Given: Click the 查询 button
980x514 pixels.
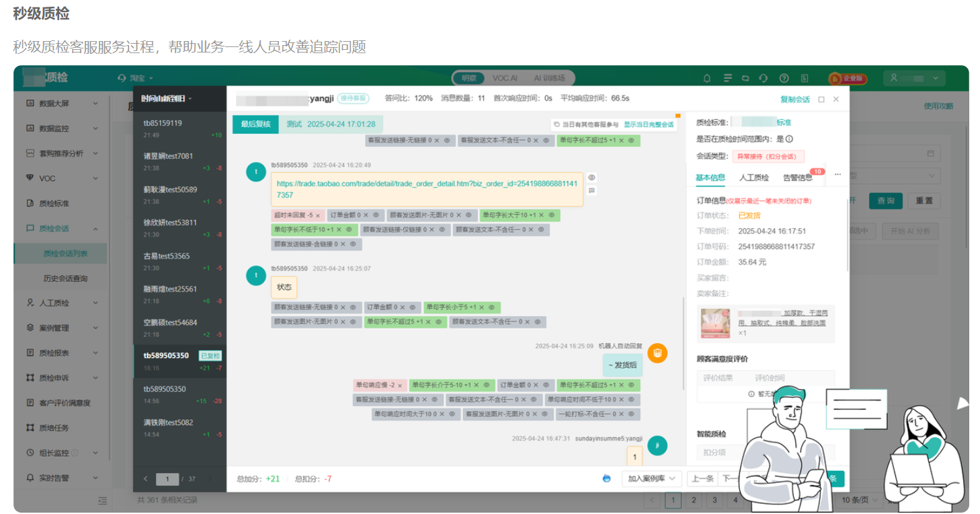Looking at the screenshot, I should click(x=886, y=200).
